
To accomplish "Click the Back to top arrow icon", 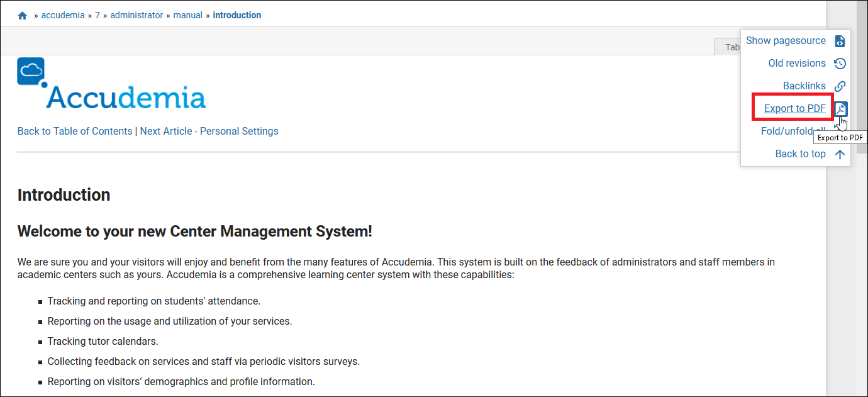I will (840, 154).
